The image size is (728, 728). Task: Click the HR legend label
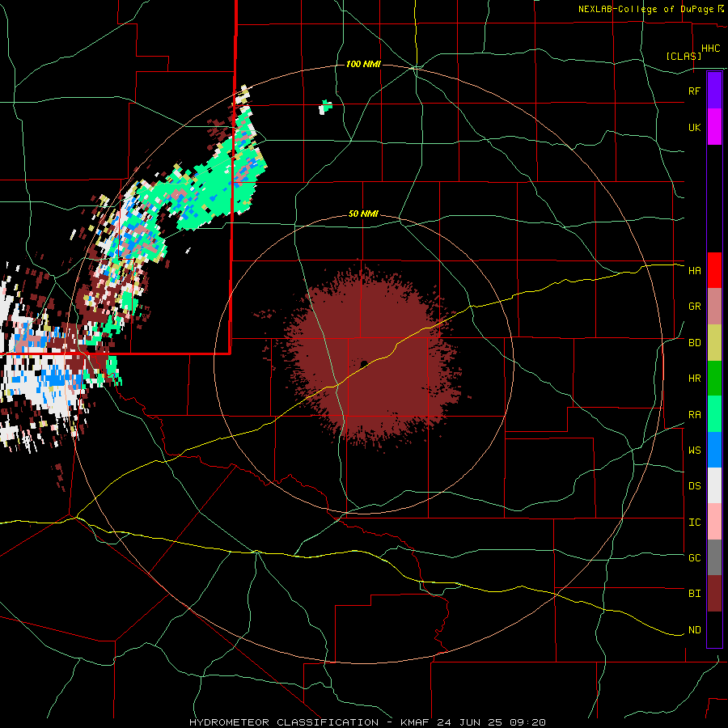pos(694,379)
